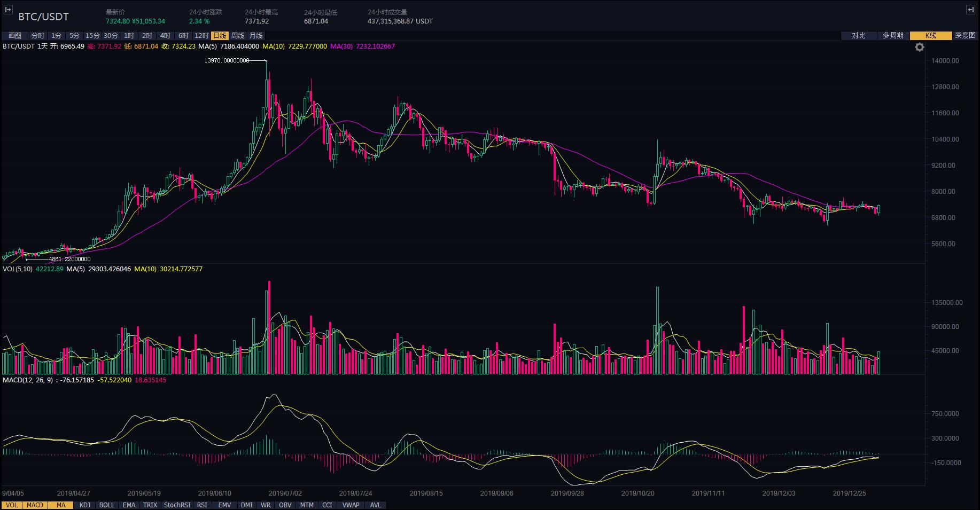The width and height of the screenshot is (980, 510).
Task: Select the 月线 monthly interval
Action: (256, 36)
